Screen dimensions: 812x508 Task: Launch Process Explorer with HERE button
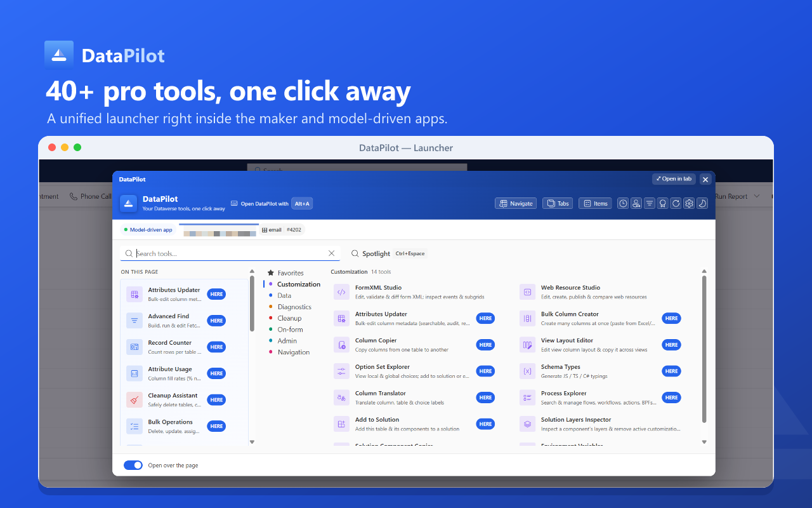pyautogui.click(x=671, y=398)
